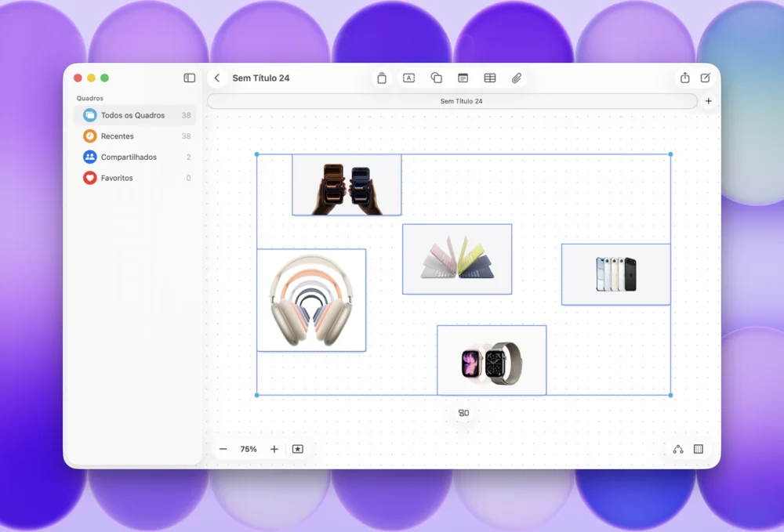
Task: Open the 75% zoom level menu
Action: point(249,449)
